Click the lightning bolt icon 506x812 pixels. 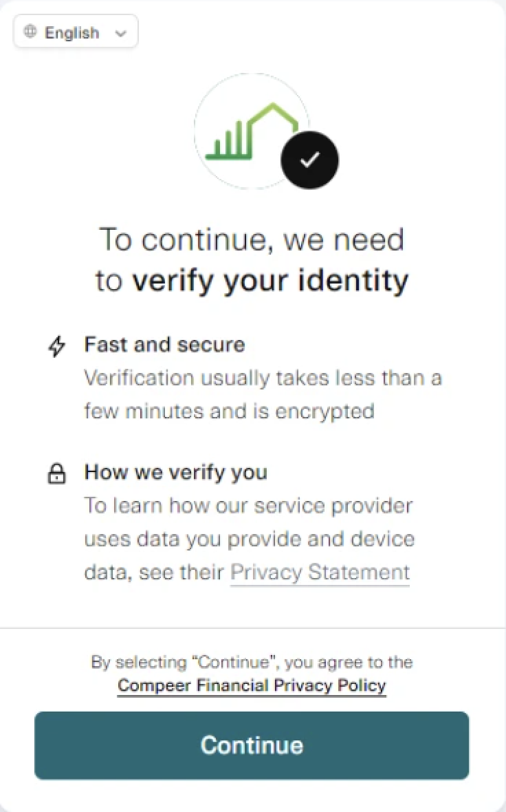(56, 345)
